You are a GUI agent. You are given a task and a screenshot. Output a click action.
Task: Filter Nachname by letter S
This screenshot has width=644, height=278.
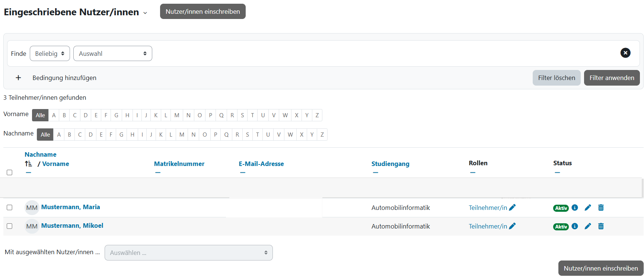pyautogui.click(x=248, y=135)
